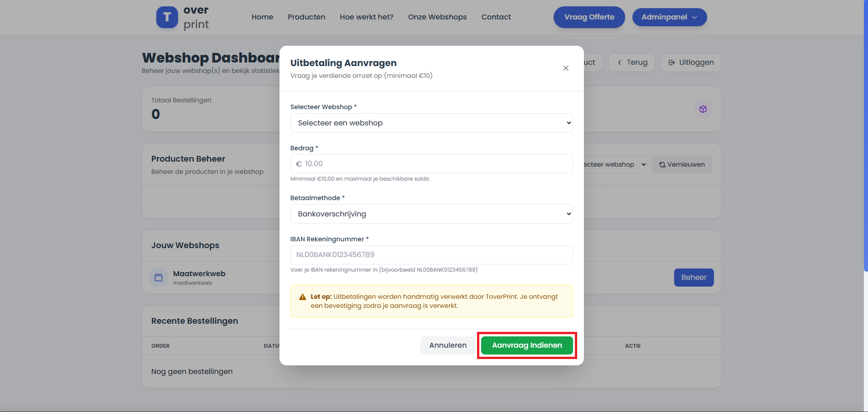Viewport: 868px width, 412px height.
Task: Submit with Aanvraag Indienen button
Action: coord(526,345)
